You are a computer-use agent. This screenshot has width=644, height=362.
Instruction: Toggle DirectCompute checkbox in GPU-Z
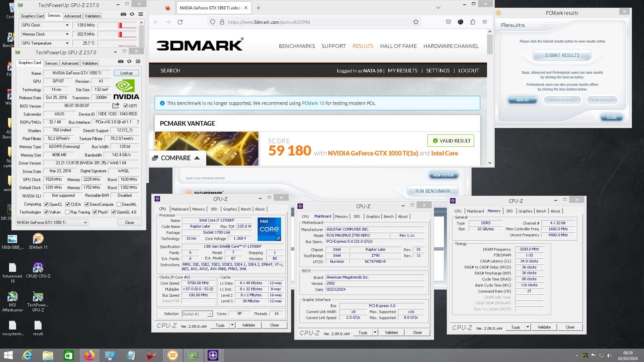tap(87, 204)
